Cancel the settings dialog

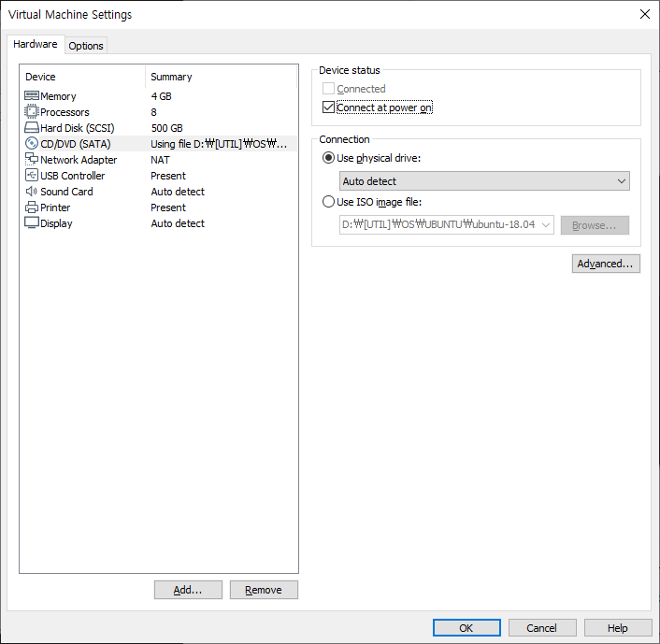click(x=542, y=628)
